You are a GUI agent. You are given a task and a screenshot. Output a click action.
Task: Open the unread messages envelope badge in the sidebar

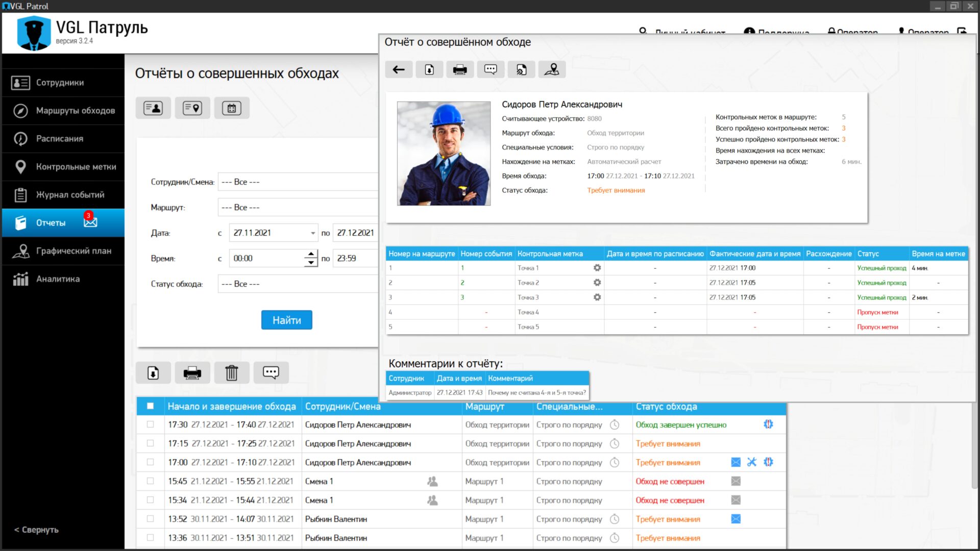click(90, 220)
